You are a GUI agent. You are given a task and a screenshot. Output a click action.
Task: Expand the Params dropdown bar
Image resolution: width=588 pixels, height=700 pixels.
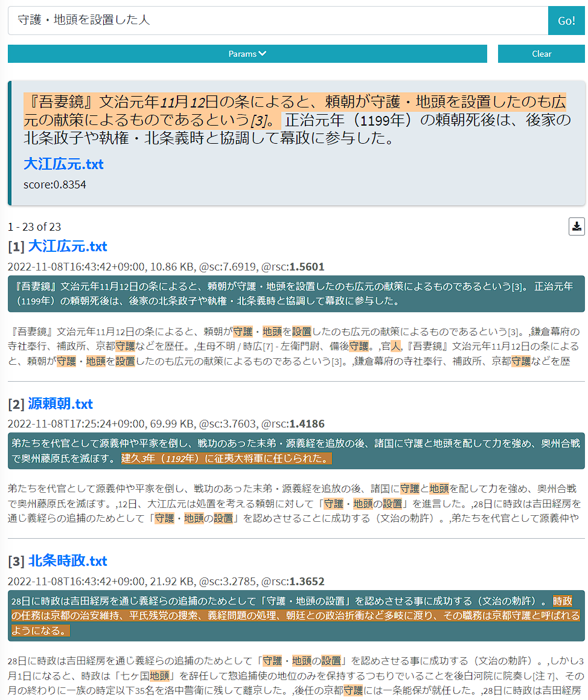(247, 54)
